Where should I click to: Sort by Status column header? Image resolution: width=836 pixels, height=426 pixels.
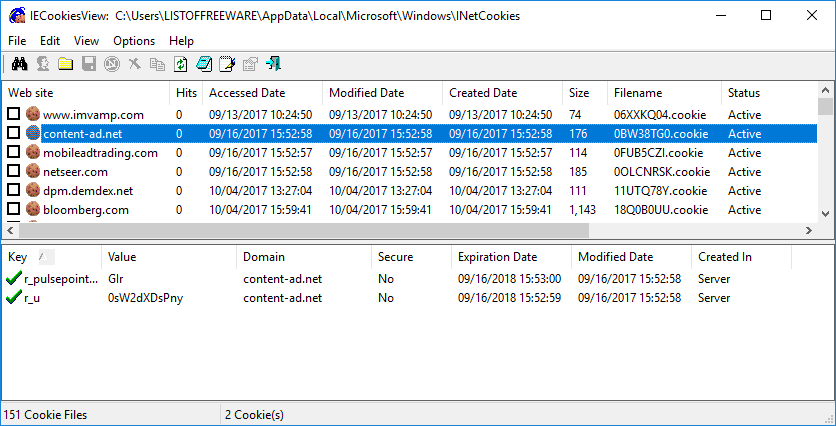(769, 93)
